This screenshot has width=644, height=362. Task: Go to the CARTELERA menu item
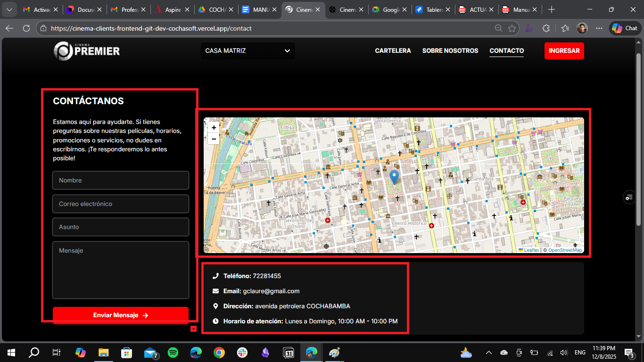point(393,50)
